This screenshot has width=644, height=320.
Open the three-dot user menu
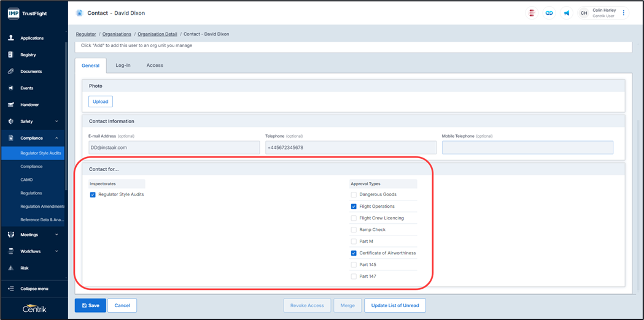click(624, 13)
